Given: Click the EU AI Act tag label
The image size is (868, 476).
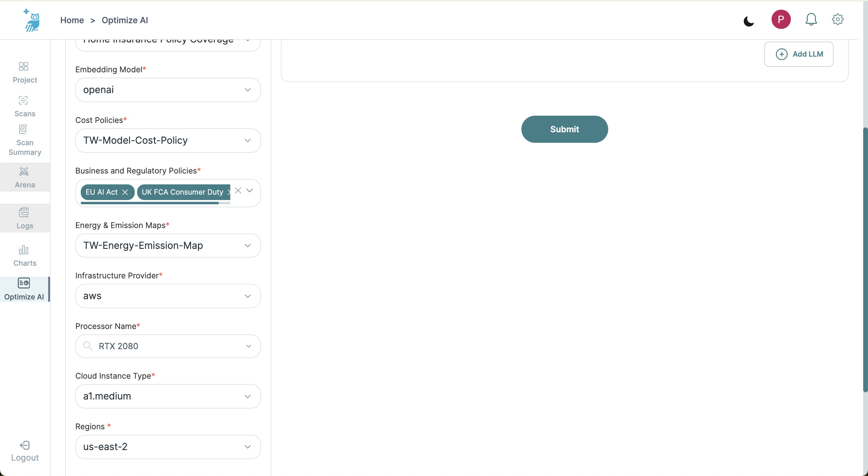Looking at the screenshot, I should pos(102,192).
